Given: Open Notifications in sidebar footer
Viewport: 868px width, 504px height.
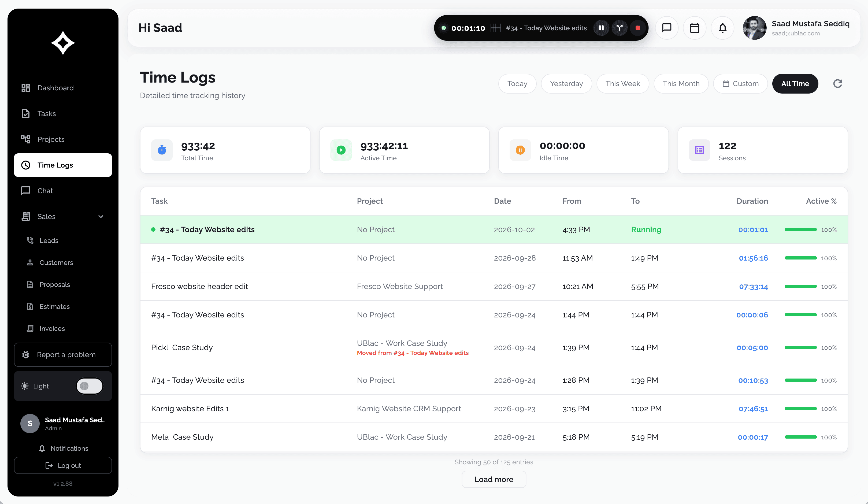Looking at the screenshot, I should [63, 448].
